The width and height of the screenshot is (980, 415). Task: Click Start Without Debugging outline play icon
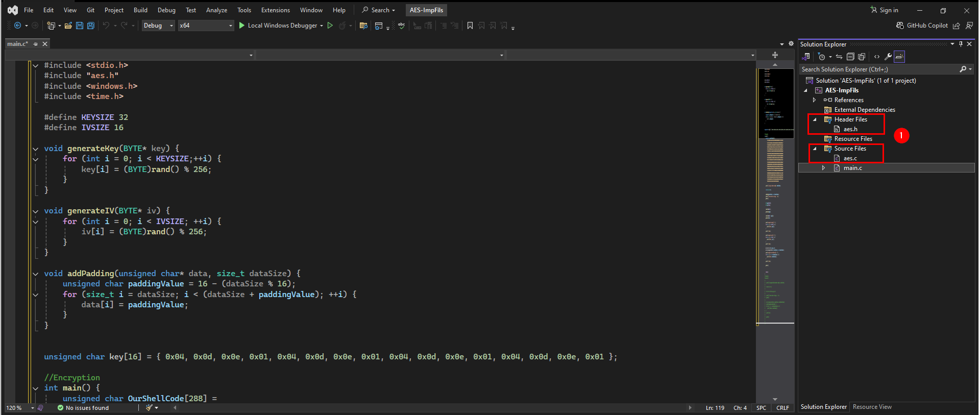pos(330,26)
